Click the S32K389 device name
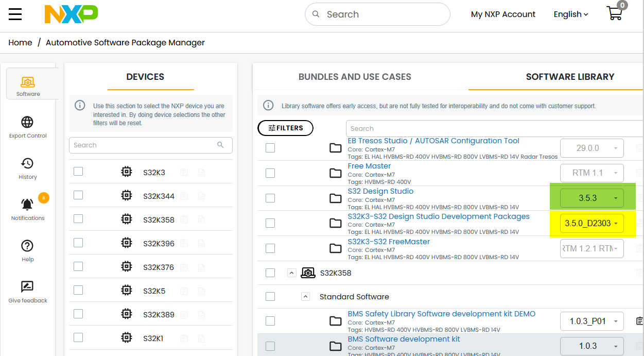Viewport: 644px width, 356px height. click(159, 315)
